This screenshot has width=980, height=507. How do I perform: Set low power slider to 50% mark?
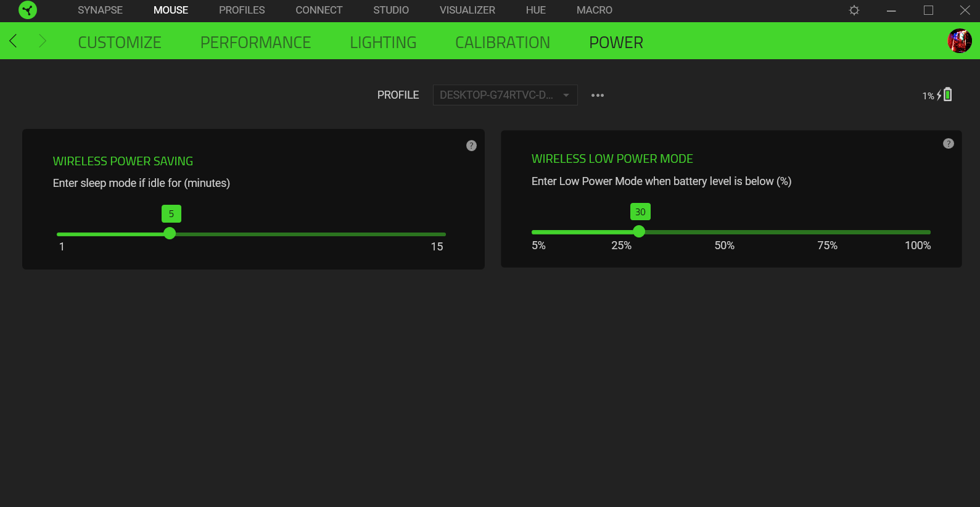(x=724, y=233)
